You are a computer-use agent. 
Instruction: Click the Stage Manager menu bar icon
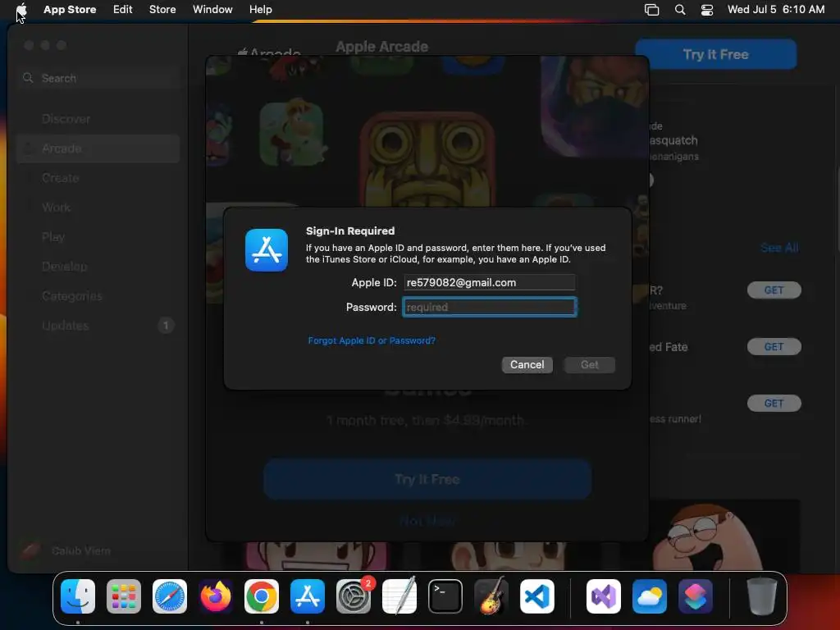tap(651, 9)
